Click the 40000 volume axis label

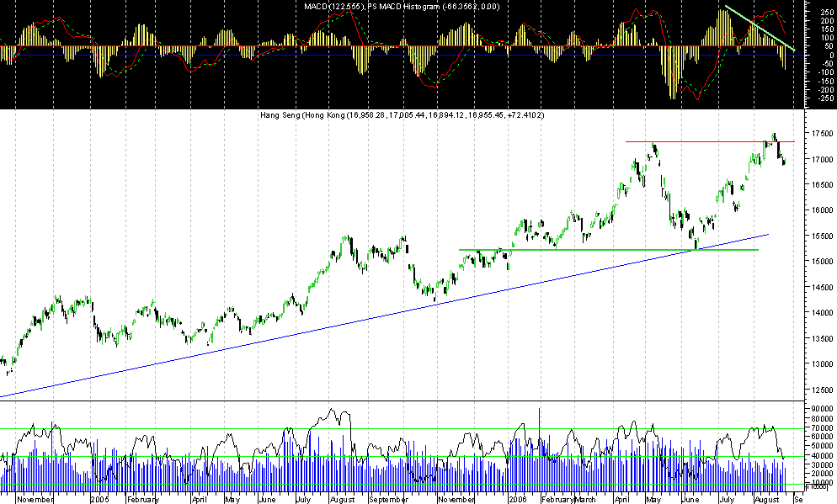tap(822, 455)
